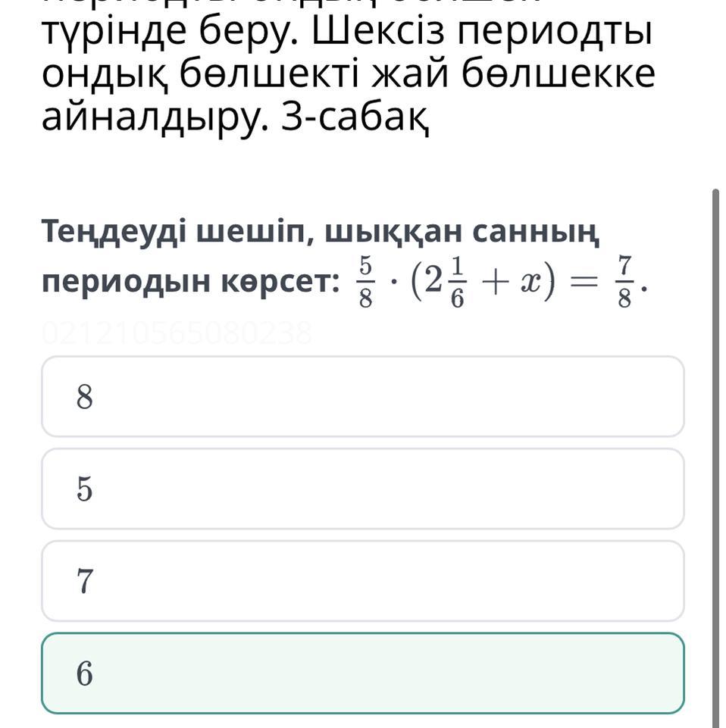Select answer option 5

pos(362,489)
